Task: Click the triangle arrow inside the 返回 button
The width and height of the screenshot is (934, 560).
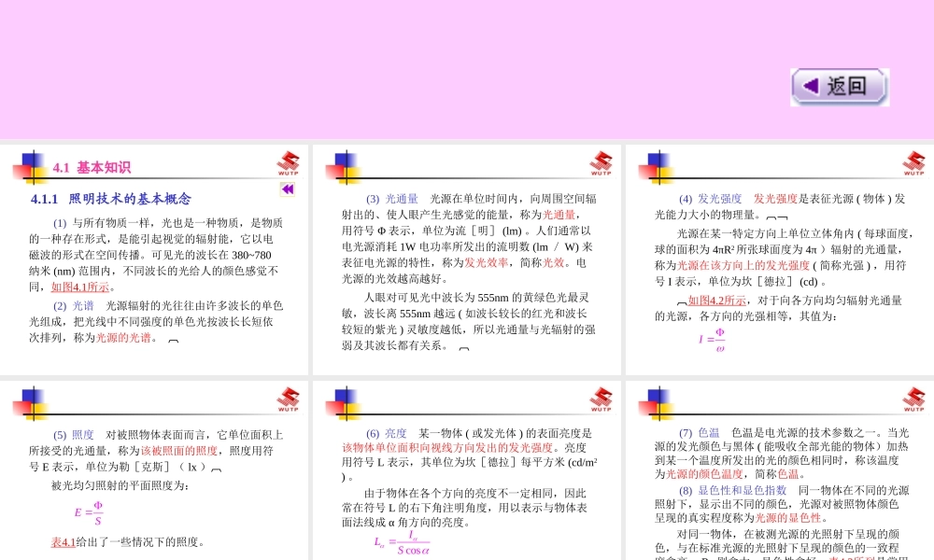Action: point(810,86)
